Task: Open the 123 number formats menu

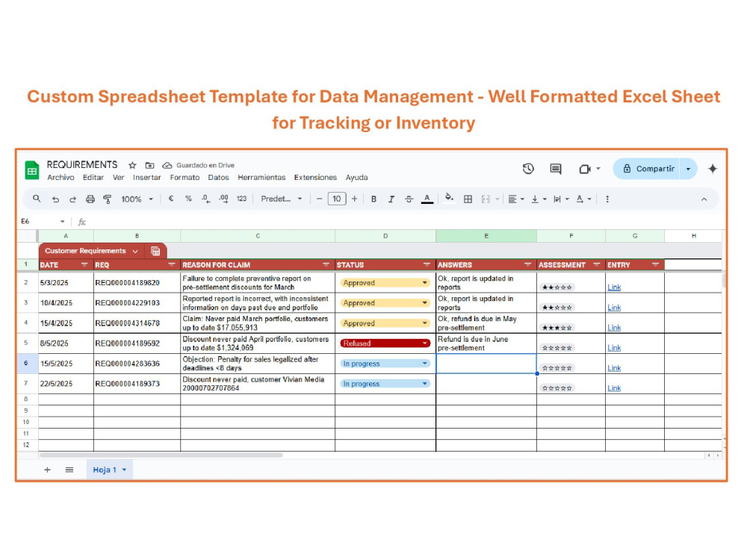Action: coord(241,199)
